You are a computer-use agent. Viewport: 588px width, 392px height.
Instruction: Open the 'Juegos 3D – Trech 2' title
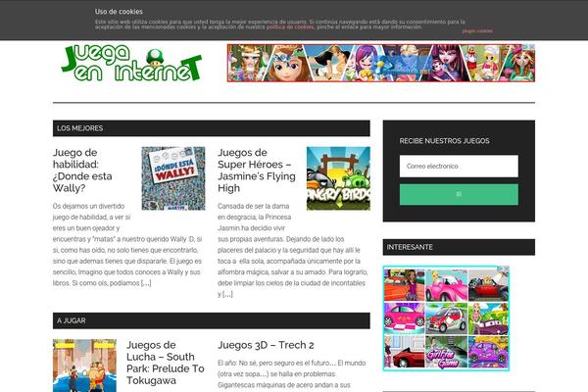pos(266,345)
